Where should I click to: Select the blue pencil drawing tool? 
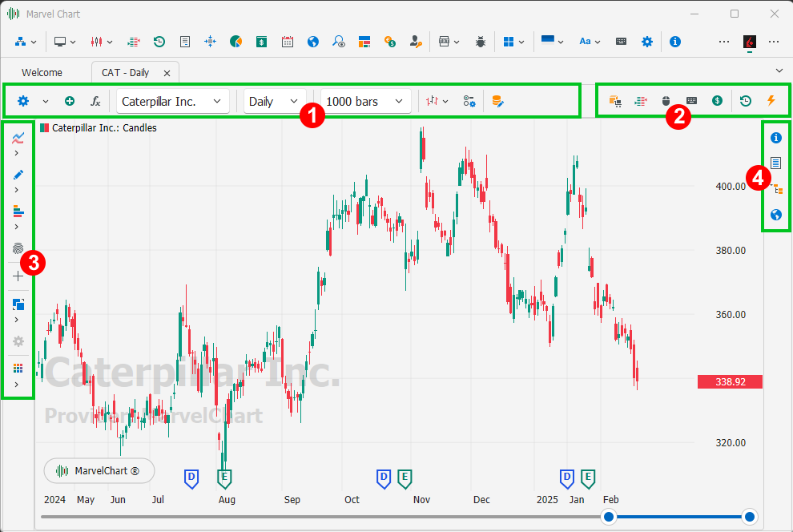click(x=18, y=175)
